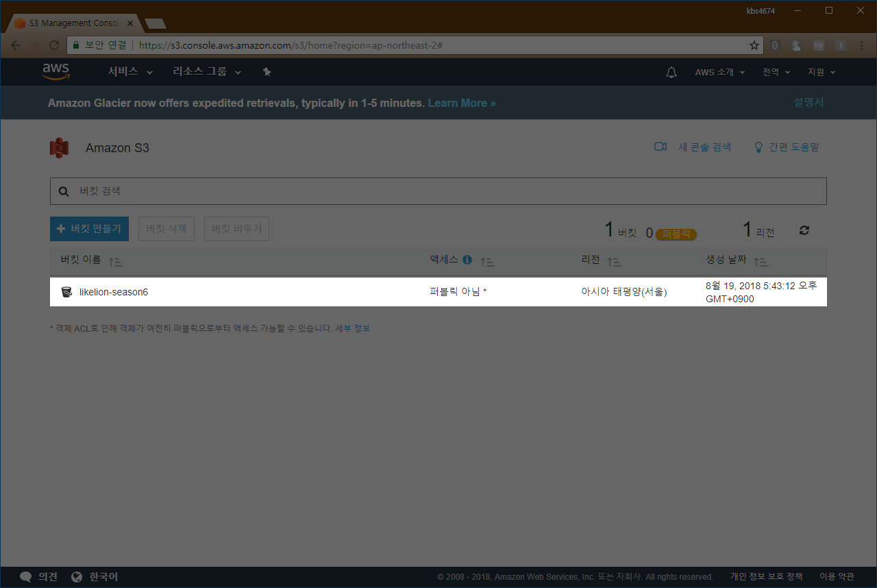Open the 설명서 documentation link
This screenshot has height=588, width=877.
808,102
